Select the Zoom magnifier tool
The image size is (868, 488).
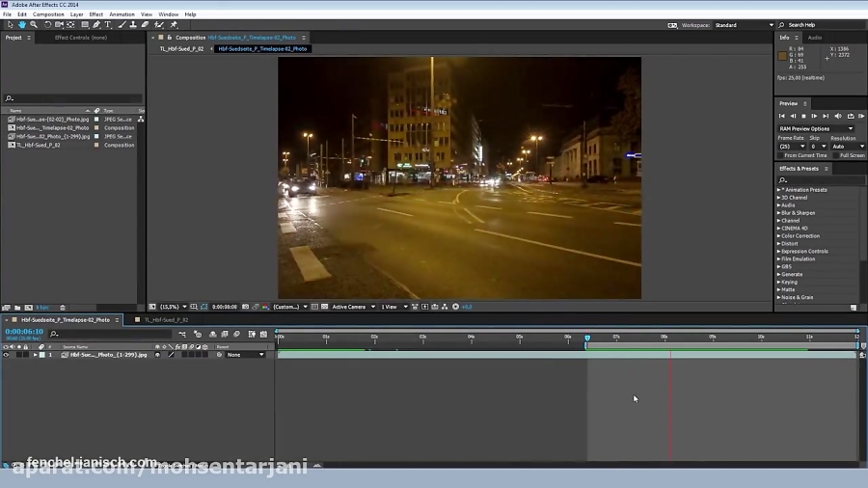pos(34,25)
